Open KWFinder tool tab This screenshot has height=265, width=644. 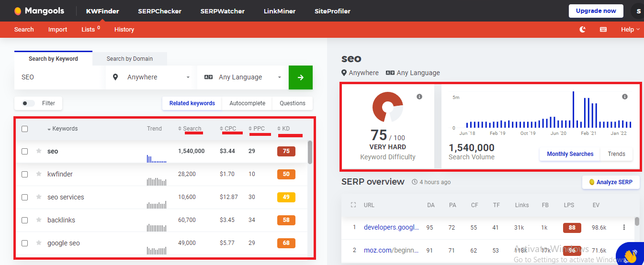coord(102,11)
